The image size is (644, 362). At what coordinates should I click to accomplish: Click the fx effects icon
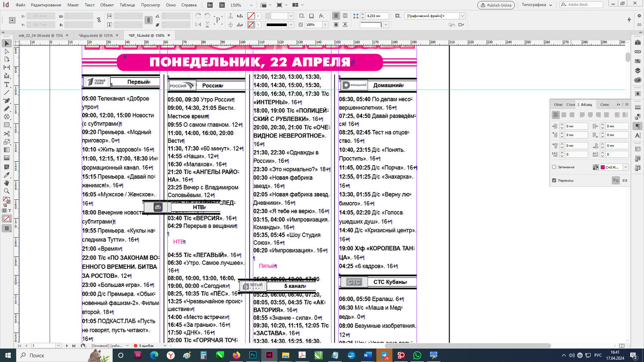(321, 16)
